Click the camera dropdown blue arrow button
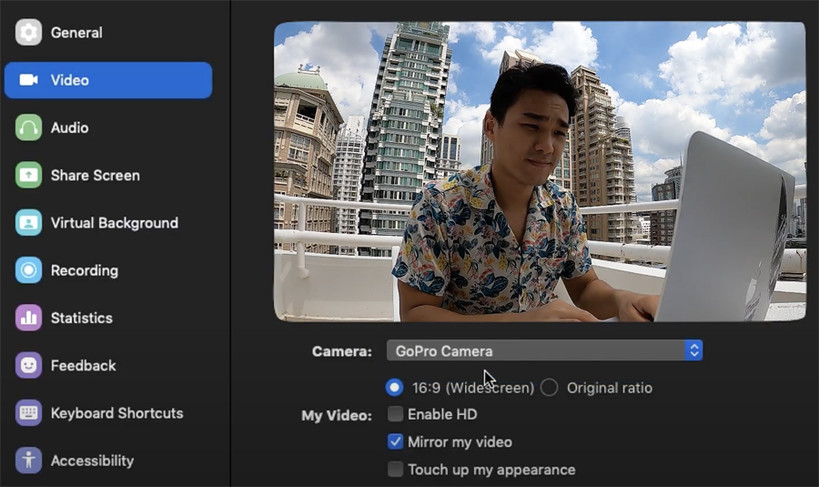The image size is (819, 487). [693, 351]
